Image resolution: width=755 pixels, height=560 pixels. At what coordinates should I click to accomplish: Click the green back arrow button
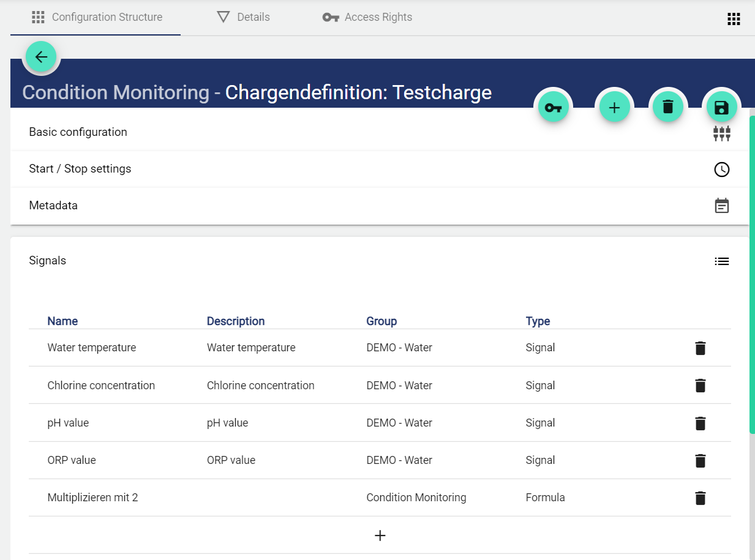click(41, 58)
